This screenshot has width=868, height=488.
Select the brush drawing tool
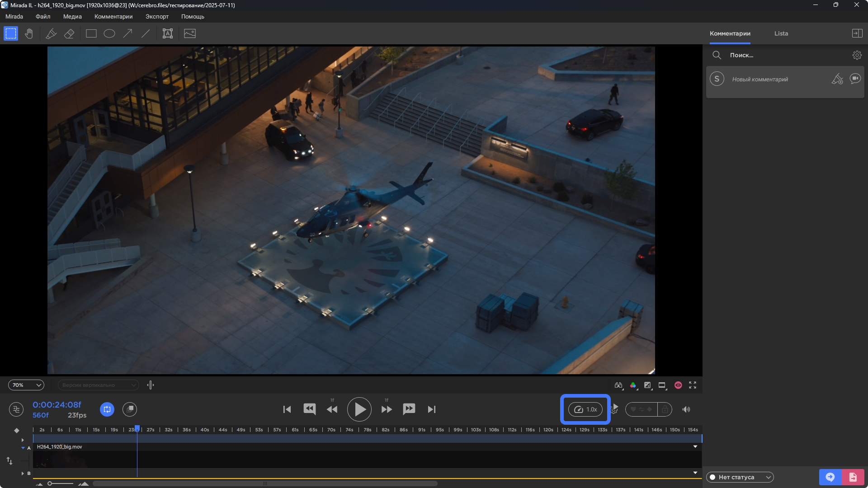pos(51,33)
